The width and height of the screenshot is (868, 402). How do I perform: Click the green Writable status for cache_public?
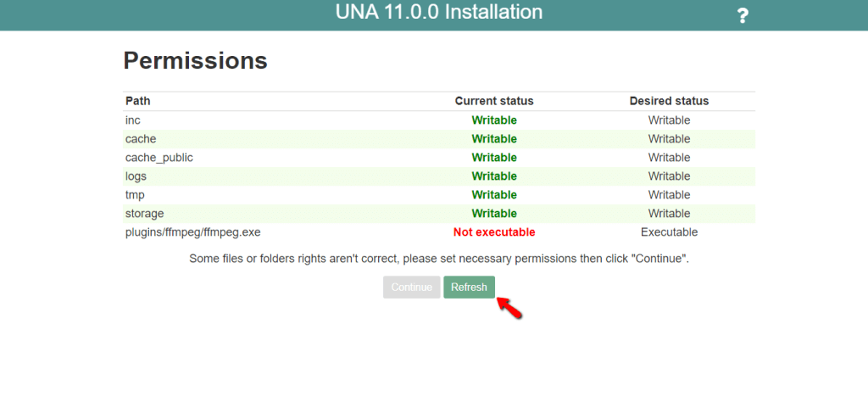[494, 158]
